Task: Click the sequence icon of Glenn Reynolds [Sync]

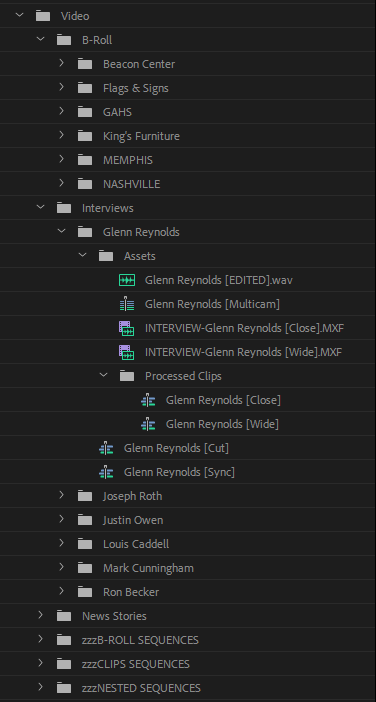Action: coord(106,472)
